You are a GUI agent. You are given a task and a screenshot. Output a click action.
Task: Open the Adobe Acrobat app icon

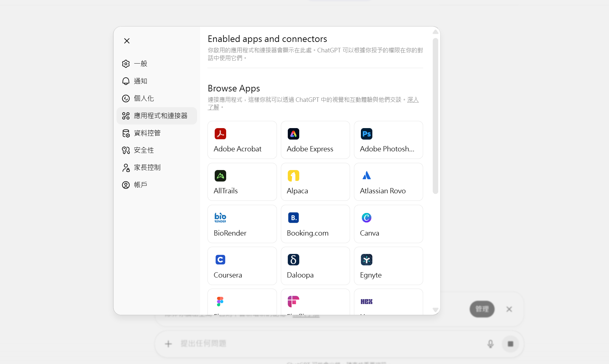tap(220, 134)
